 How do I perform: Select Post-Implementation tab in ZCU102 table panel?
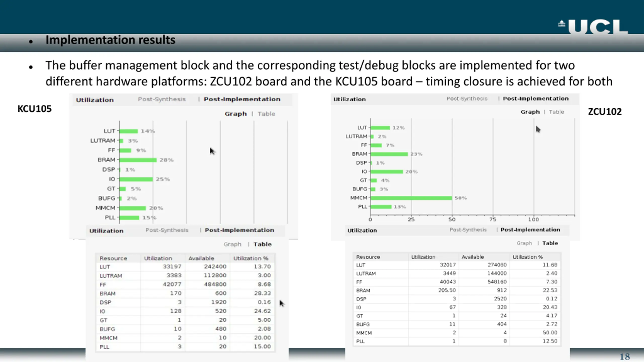530,230
